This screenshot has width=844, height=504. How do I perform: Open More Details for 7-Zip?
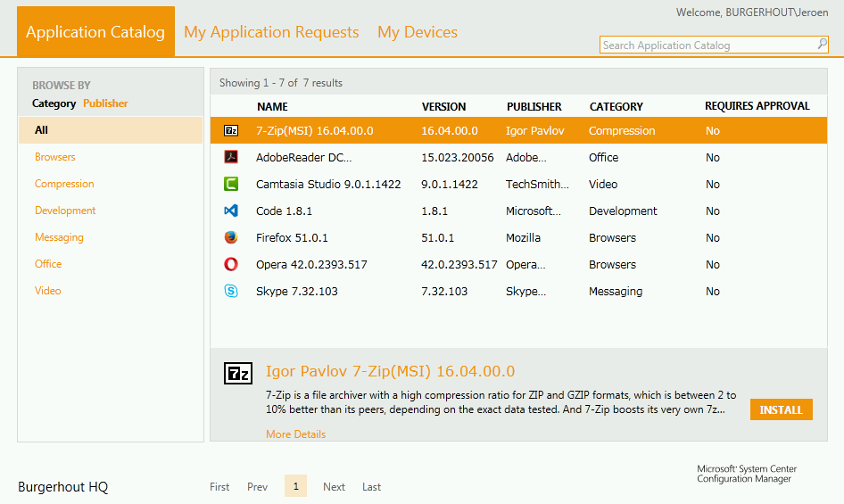[x=295, y=434]
